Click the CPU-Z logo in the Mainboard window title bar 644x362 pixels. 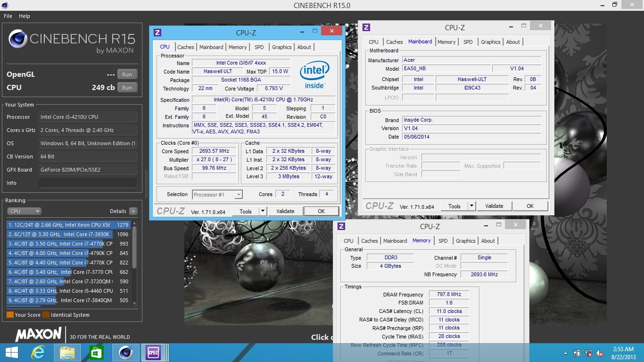(x=366, y=28)
